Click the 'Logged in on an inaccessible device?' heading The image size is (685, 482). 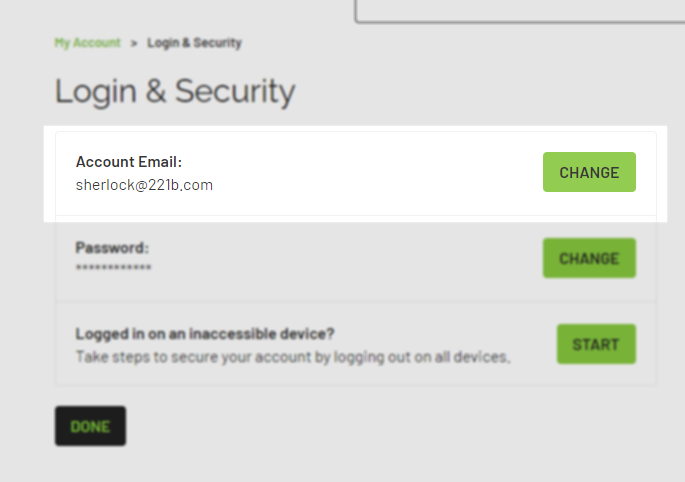pyautogui.click(x=205, y=334)
